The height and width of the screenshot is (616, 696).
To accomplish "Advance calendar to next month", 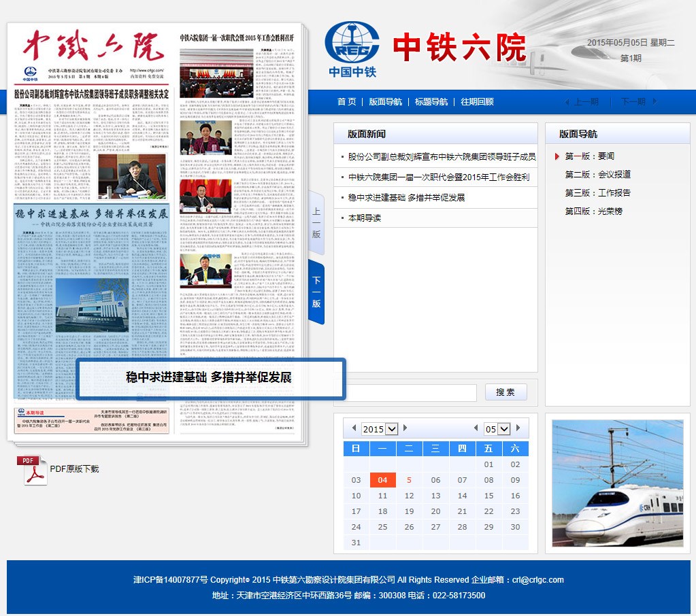I will tap(518, 428).
